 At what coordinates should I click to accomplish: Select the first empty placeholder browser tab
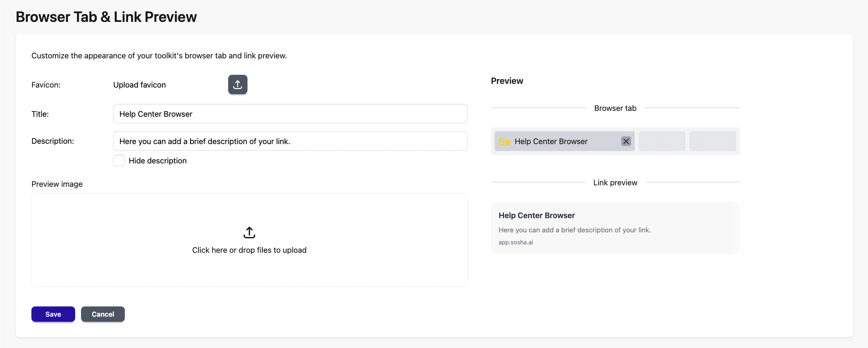click(x=662, y=141)
